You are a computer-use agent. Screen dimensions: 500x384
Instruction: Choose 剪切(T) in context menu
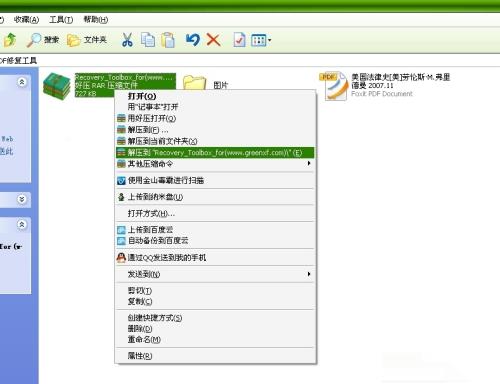pyautogui.click(x=215, y=291)
